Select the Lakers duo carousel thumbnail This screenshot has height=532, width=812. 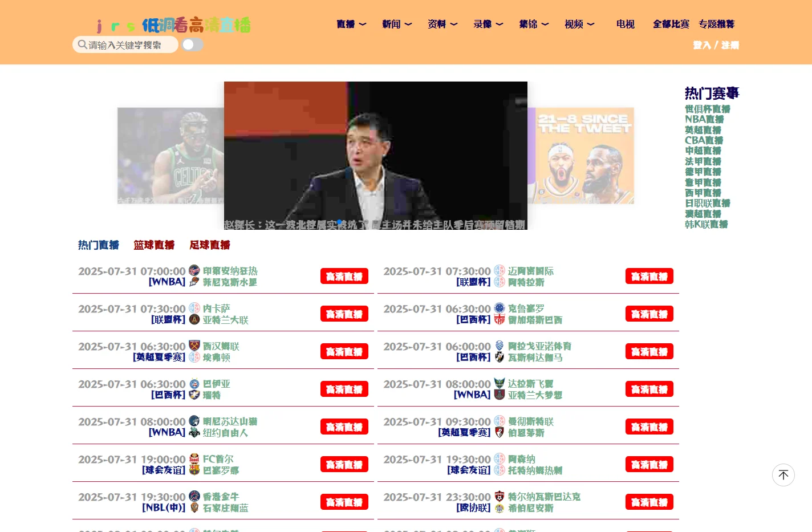tap(580, 156)
